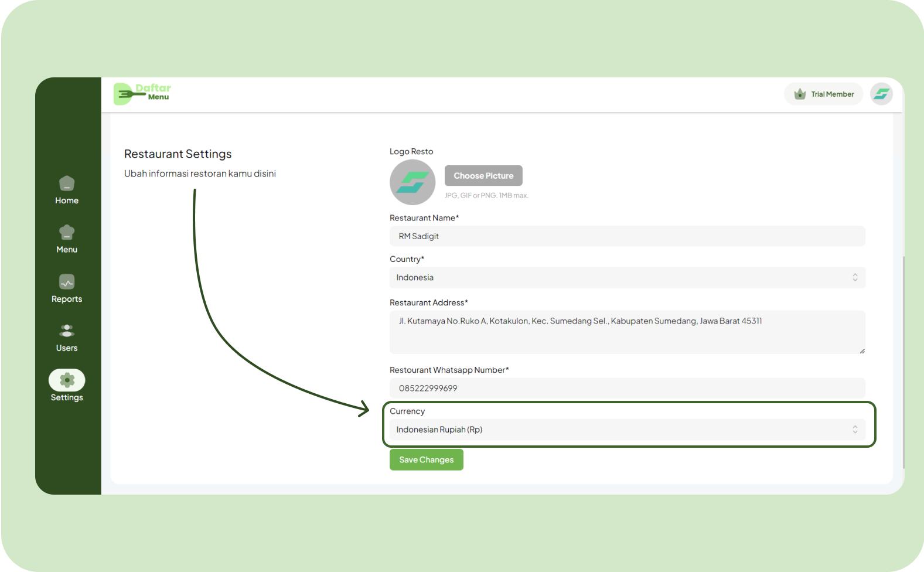Click the Trial Member badge text
Image resolution: width=924 pixels, height=572 pixels.
pos(832,94)
